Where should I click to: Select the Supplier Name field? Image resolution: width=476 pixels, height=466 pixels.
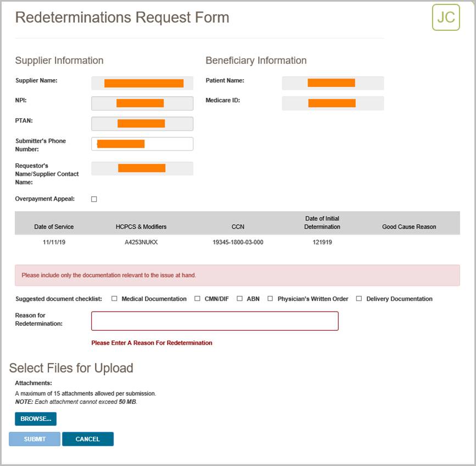coord(142,83)
